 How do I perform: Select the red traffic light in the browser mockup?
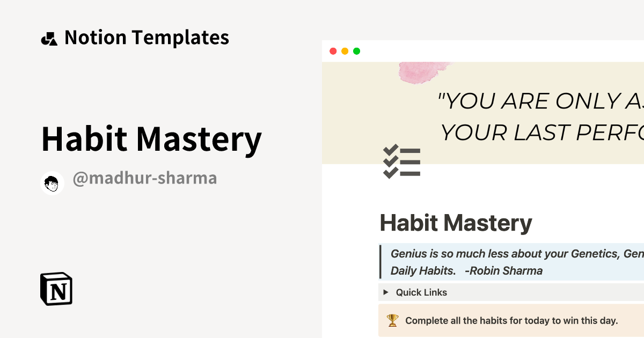tap(333, 51)
